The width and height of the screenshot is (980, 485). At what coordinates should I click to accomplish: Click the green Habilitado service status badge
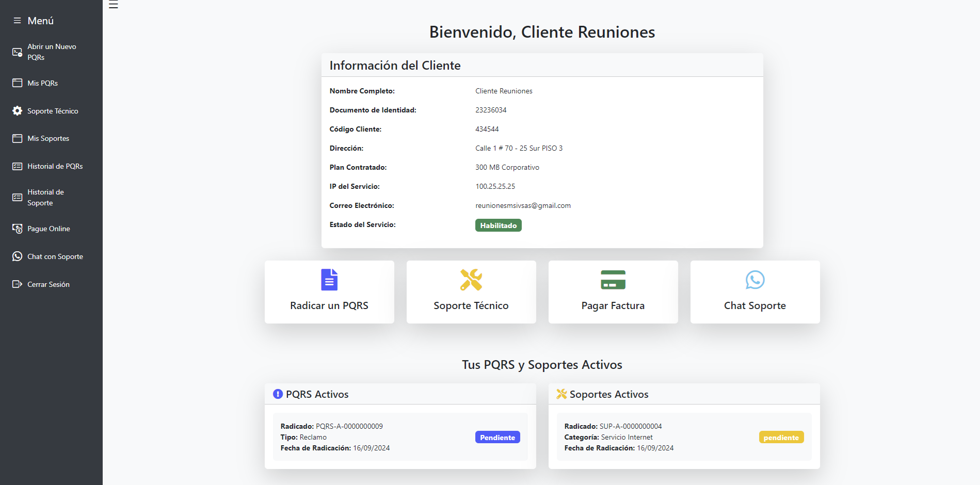click(x=498, y=225)
